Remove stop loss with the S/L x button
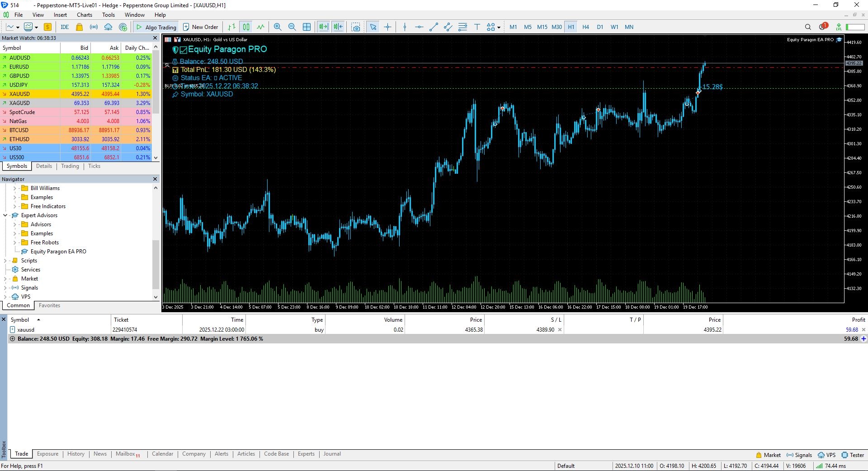Image resolution: width=868 pixels, height=471 pixels. [x=560, y=330]
